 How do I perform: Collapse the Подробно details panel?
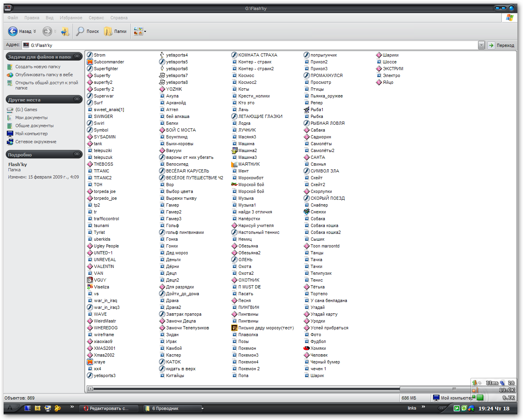tap(77, 154)
